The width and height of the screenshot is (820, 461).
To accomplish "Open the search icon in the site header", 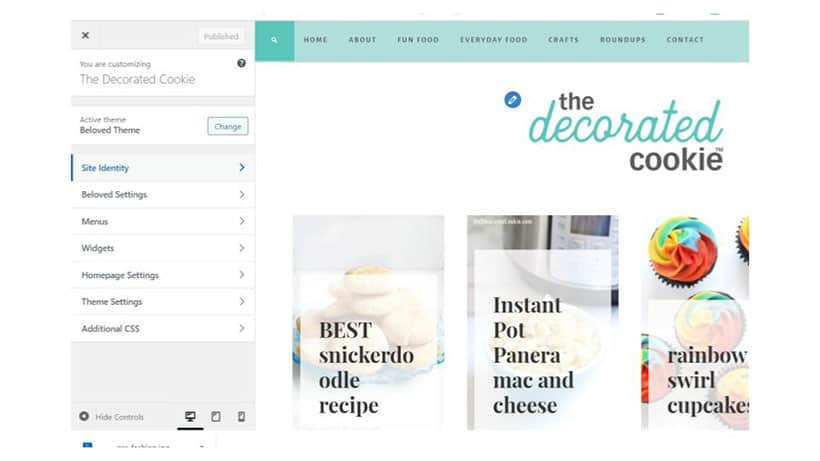I will tap(275, 40).
